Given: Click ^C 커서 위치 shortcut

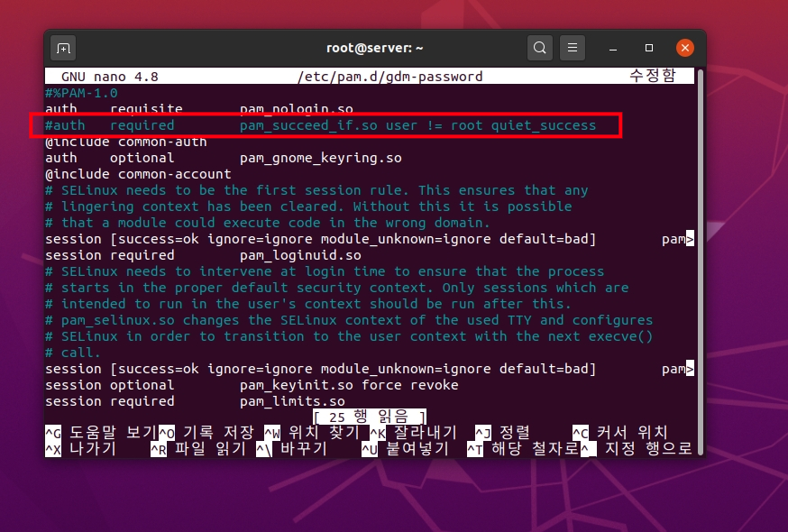Looking at the screenshot, I should pos(620,433).
